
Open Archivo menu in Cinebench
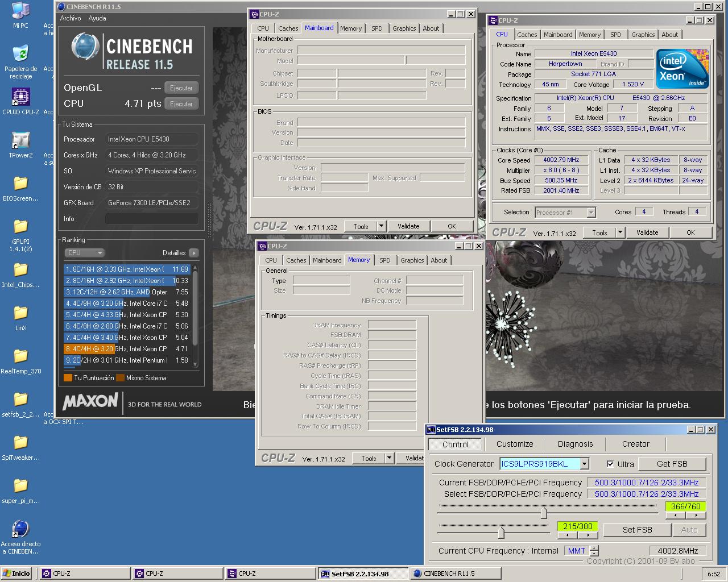point(71,18)
